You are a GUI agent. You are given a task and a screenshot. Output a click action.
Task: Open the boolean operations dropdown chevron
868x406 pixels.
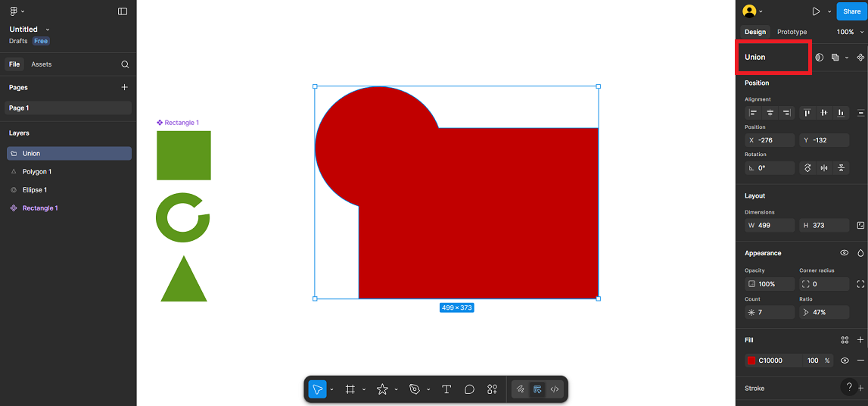tap(846, 58)
